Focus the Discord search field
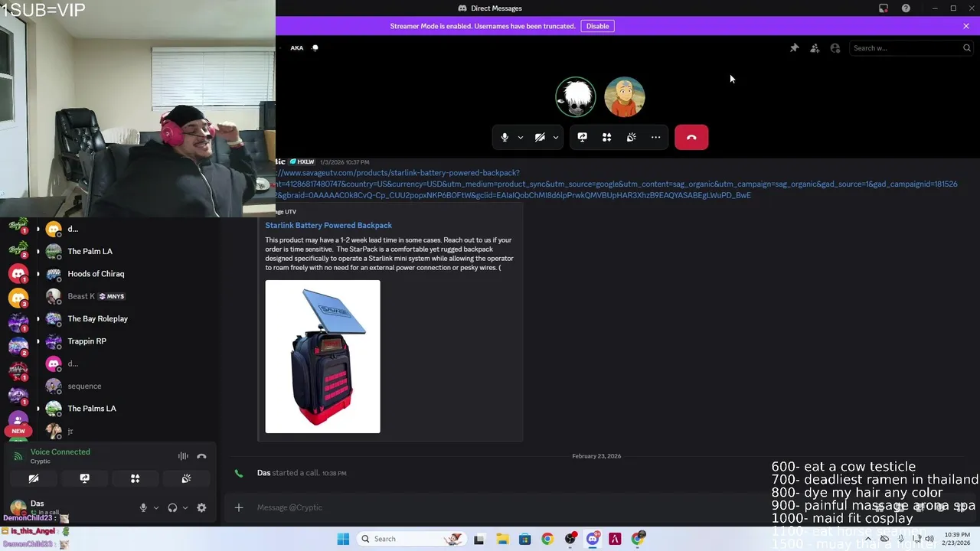 click(911, 48)
